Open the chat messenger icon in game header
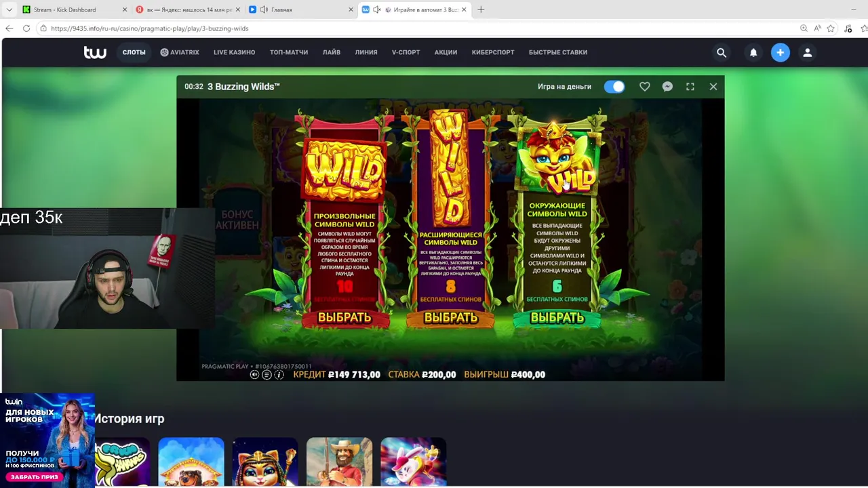This screenshot has height=488, width=868. point(667,87)
